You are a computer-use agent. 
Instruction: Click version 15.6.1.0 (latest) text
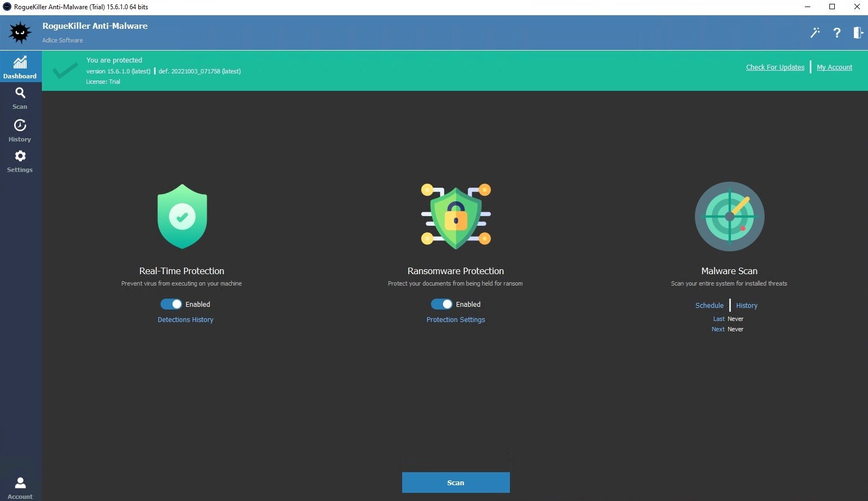pos(118,71)
